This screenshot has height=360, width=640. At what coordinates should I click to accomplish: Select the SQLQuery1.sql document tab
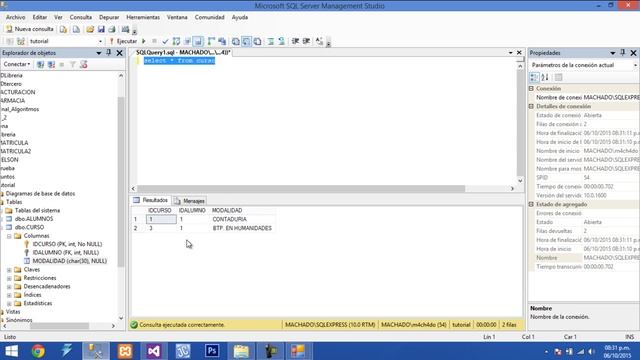(x=183, y=53)
